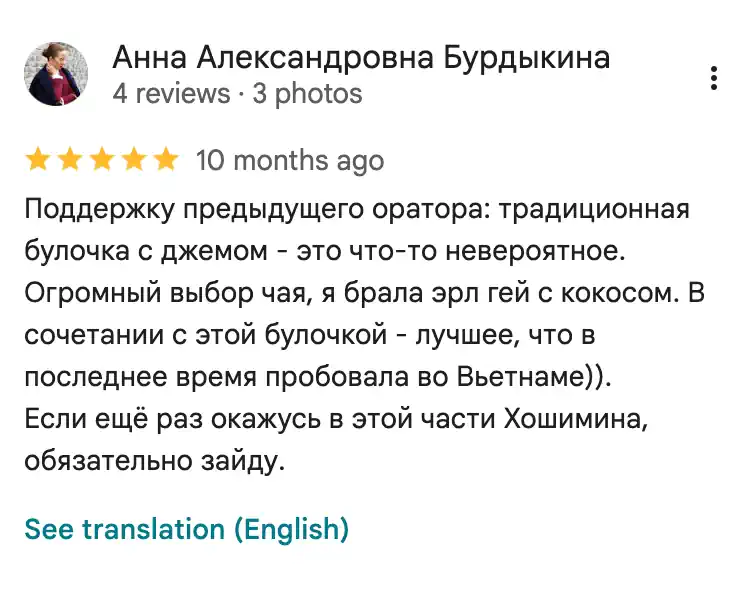Click the fifth rating star
The width and height of the screenshot is (754, 612).
tap(166, 160)
